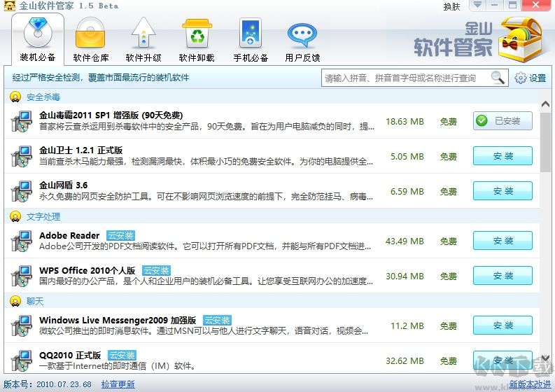Screen dimensions: 555x392
Task: Install Windows Live Messenger2009
Action: coord(503,325)
